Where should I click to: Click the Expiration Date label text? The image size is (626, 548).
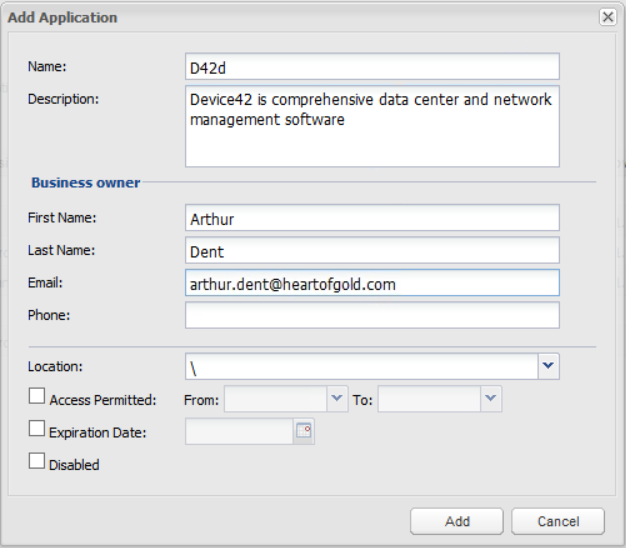[x=97, y=433]
